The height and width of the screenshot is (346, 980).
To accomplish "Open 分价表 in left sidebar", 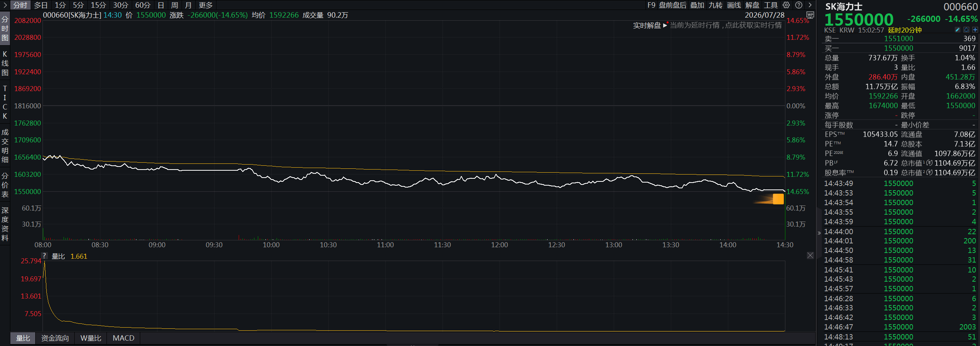I will click(5, 185).
